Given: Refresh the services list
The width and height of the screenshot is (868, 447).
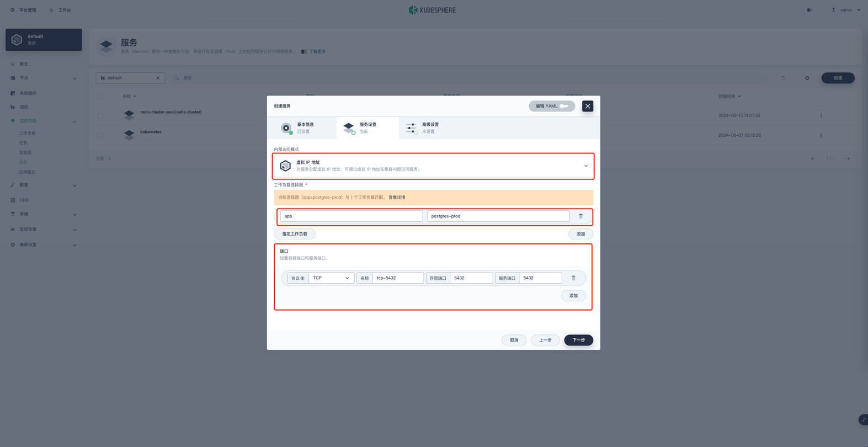Looking at the screenshot, I should click(783, 78).
